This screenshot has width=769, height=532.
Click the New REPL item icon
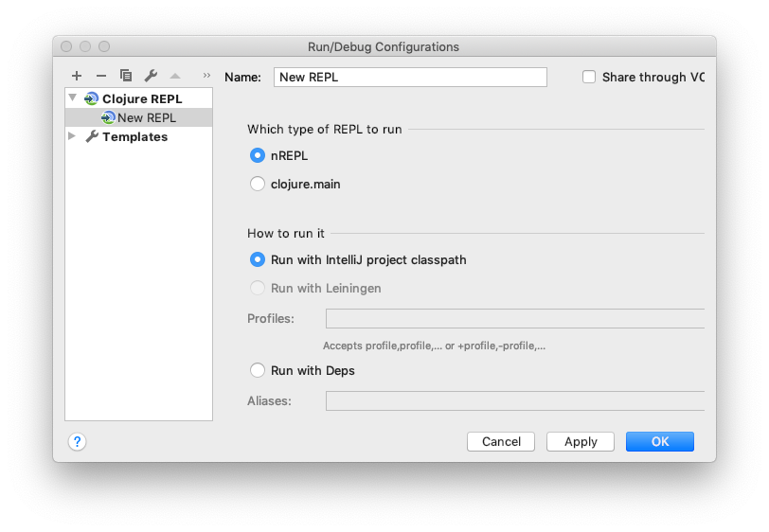(x=108, y=117)
